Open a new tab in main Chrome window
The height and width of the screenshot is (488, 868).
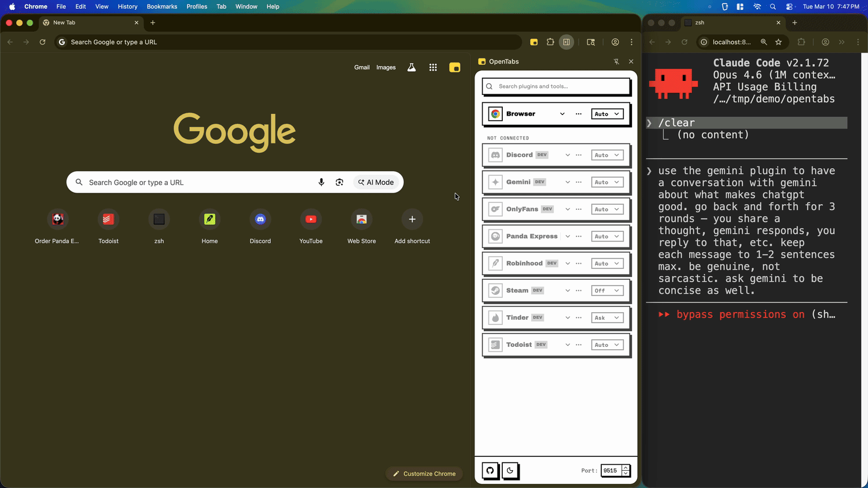click(153, 23)
